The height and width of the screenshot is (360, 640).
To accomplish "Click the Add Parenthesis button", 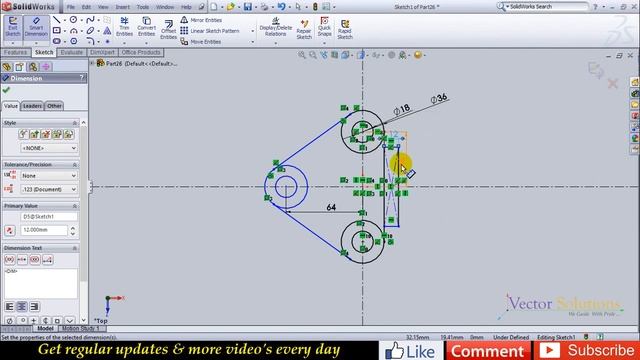I will [10, 260].
